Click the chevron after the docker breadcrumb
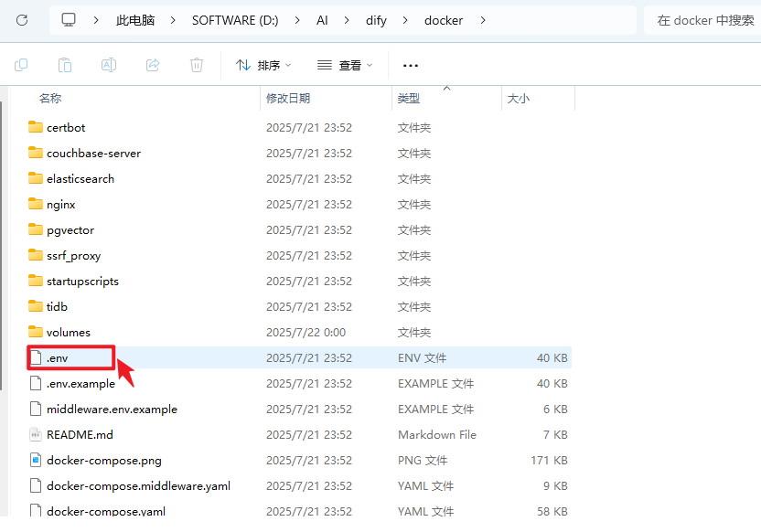The height and width of the screenshot is (532, 761). 482,19
